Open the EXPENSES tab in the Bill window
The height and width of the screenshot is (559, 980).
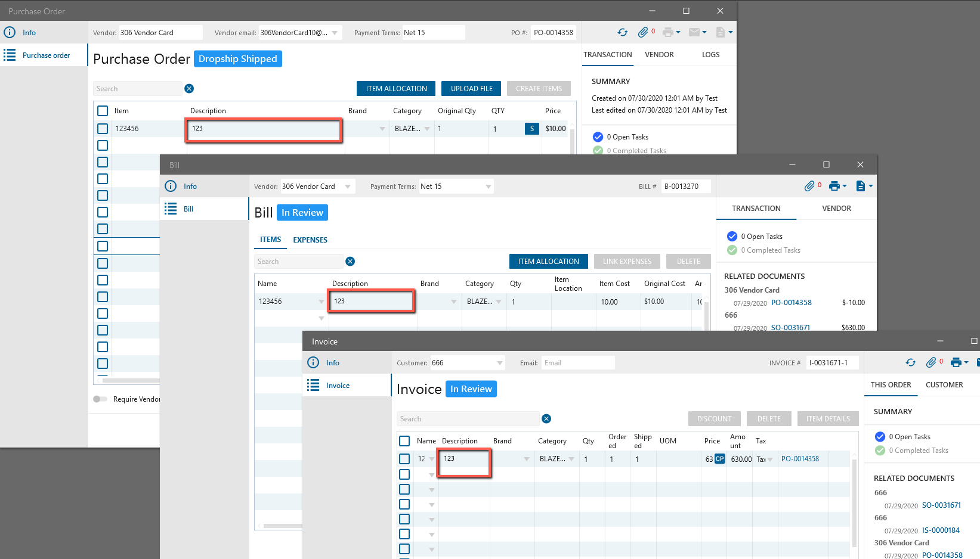tap(310, 240)
